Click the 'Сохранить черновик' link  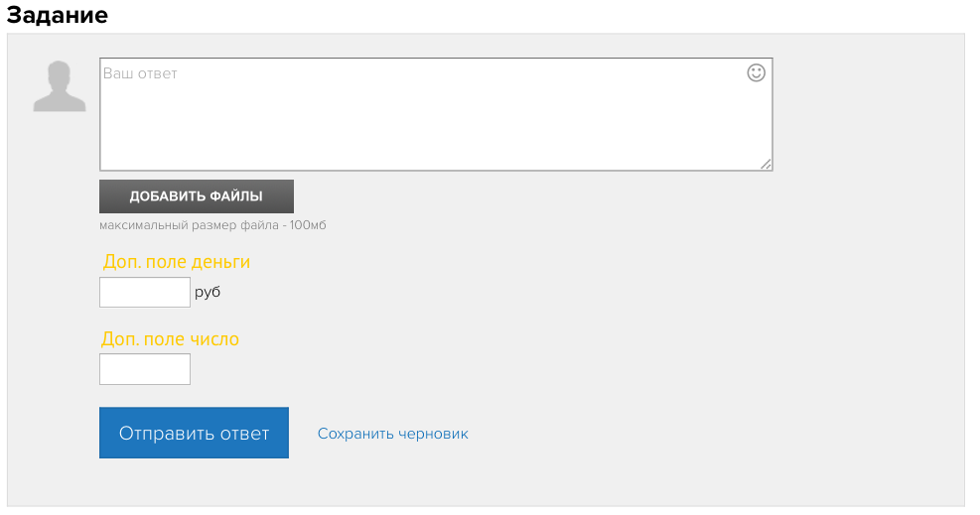coord(392,434)
